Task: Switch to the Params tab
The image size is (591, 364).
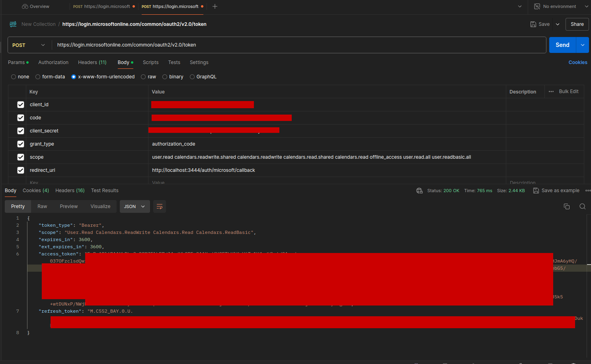Action: tap(18, 62)
